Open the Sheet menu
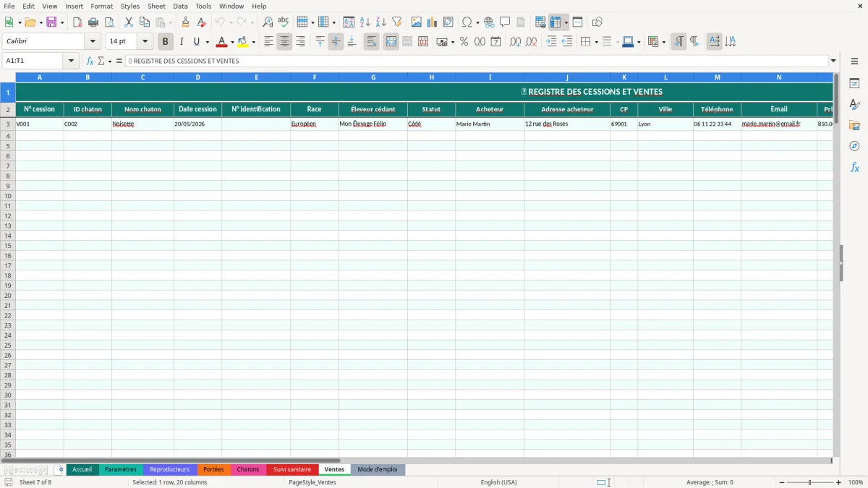The image size is (868, 488). pyautogui.click(x=156, y=6)
